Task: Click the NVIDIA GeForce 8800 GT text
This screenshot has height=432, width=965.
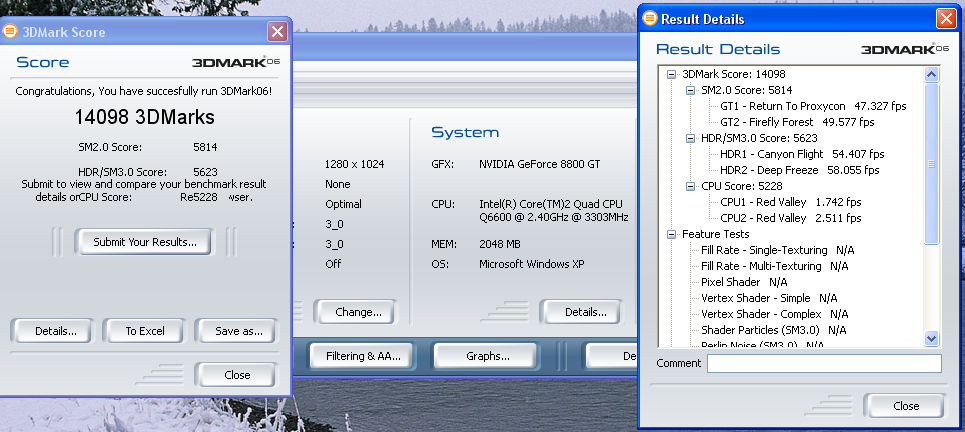Action: point(539,164)
